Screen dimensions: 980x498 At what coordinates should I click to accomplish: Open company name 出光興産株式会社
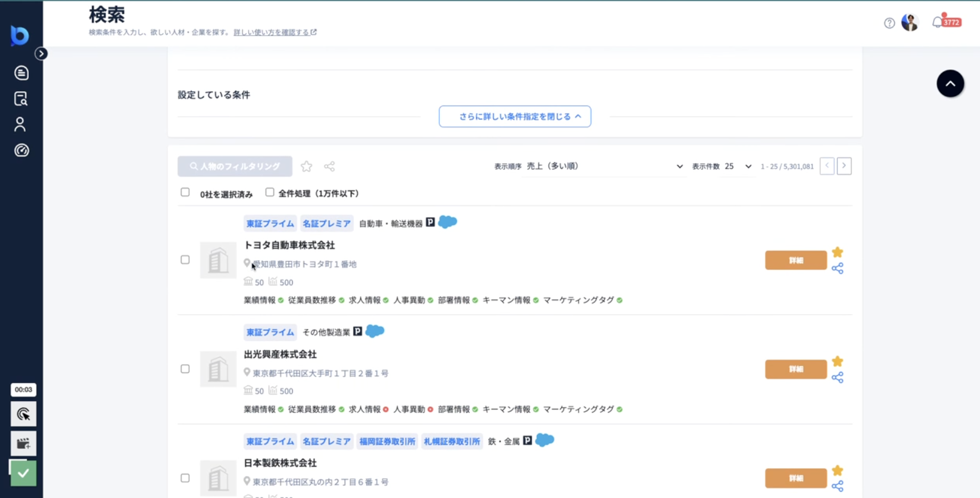click(280, 355)
